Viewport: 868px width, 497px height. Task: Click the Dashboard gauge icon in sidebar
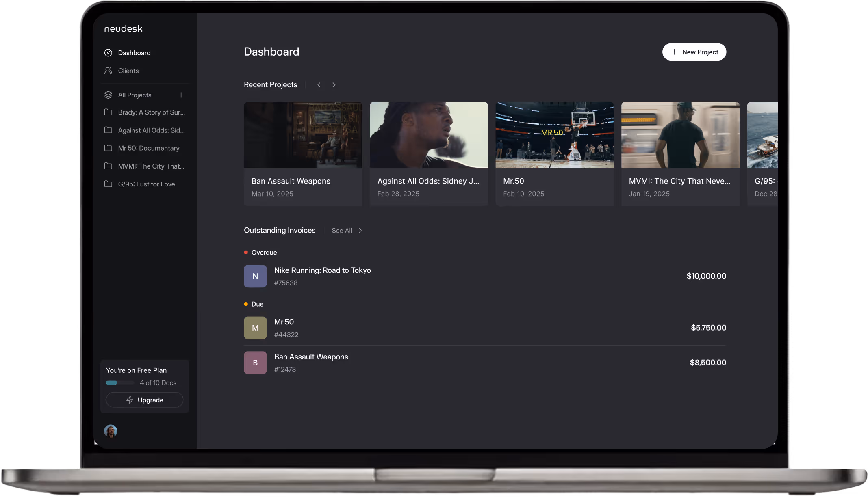(x=108, y=53)
